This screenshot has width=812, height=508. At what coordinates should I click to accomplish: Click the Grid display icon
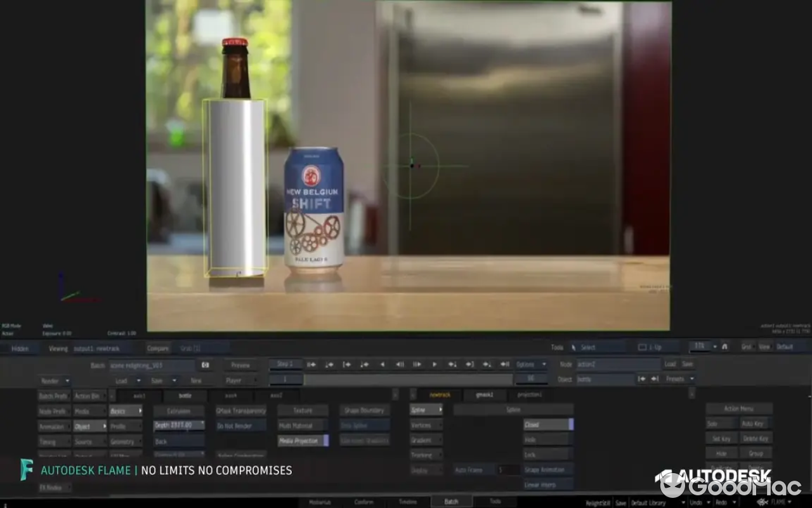(746, 347)
